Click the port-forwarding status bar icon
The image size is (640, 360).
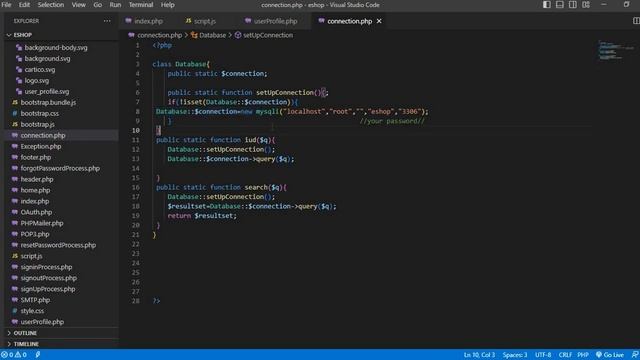38,355
